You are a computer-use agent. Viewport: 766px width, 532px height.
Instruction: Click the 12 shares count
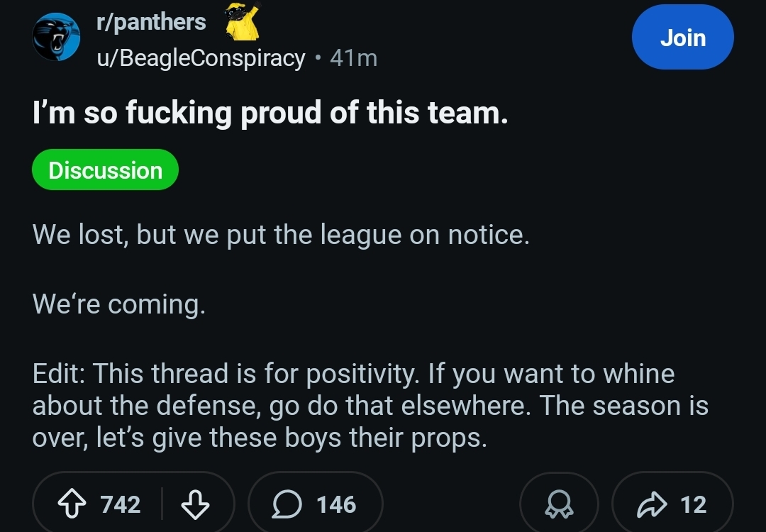point(693,504)
